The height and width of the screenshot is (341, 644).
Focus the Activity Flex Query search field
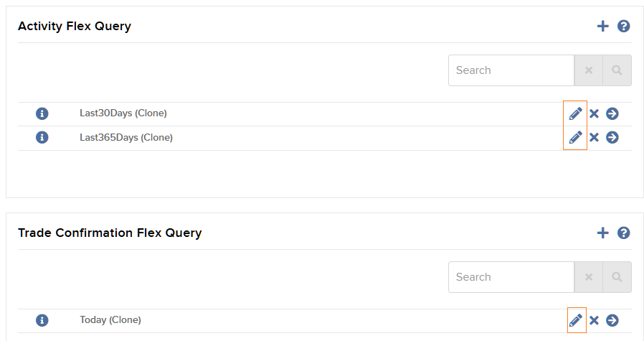[511, 70]
